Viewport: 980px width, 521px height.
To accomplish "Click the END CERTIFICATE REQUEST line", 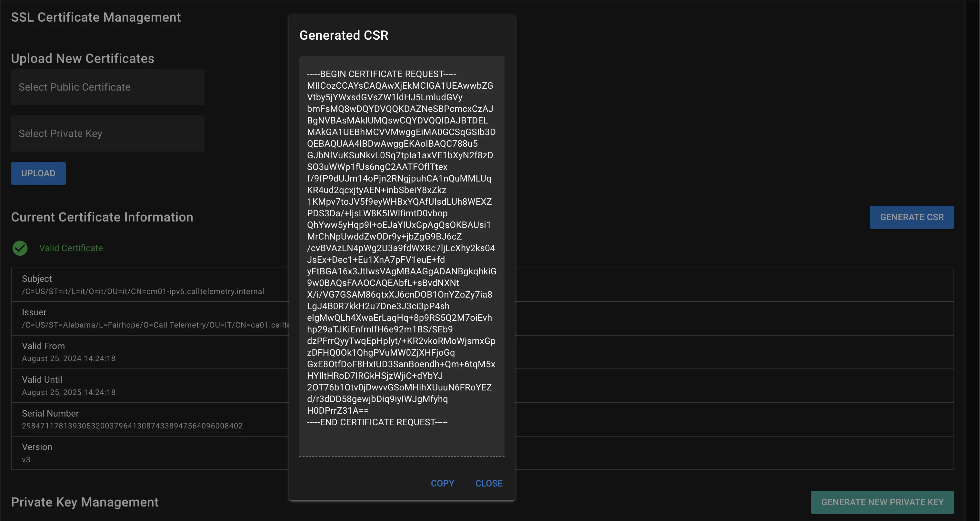I will pyautogui.click(x=377, y=422).
